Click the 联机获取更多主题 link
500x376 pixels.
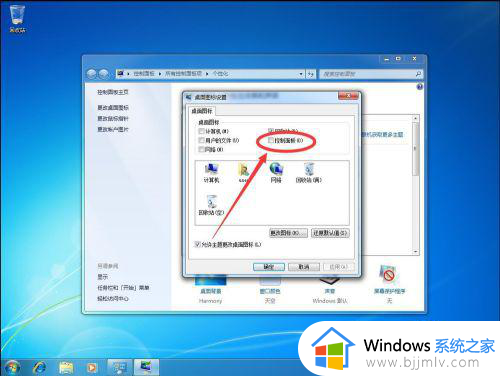point(383,134)
